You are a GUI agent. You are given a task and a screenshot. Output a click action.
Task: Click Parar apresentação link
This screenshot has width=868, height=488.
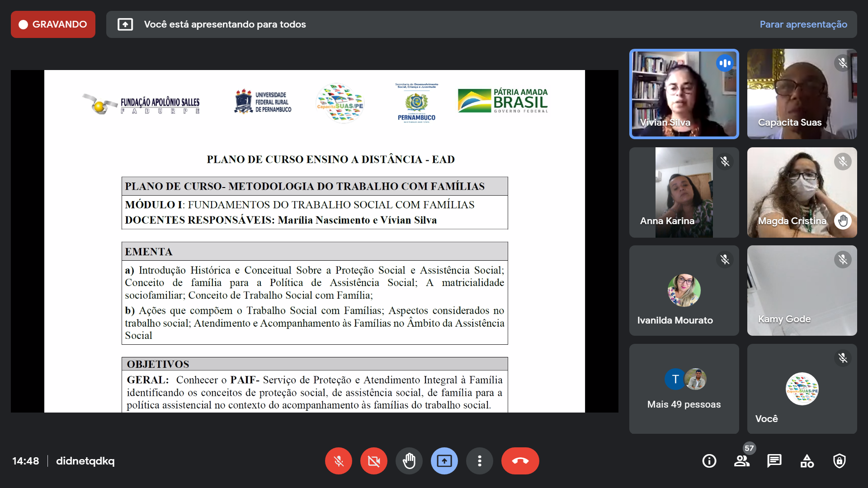(803, 24)
